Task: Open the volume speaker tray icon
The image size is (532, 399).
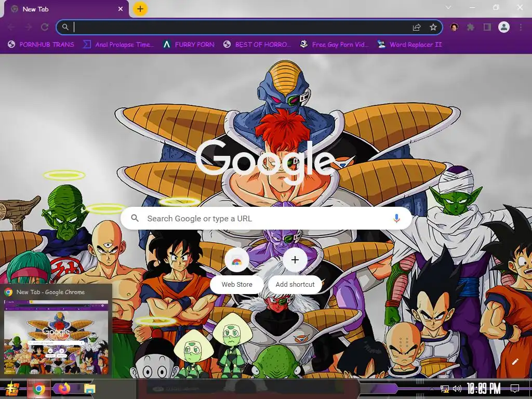Action: [x=457, y=389]
